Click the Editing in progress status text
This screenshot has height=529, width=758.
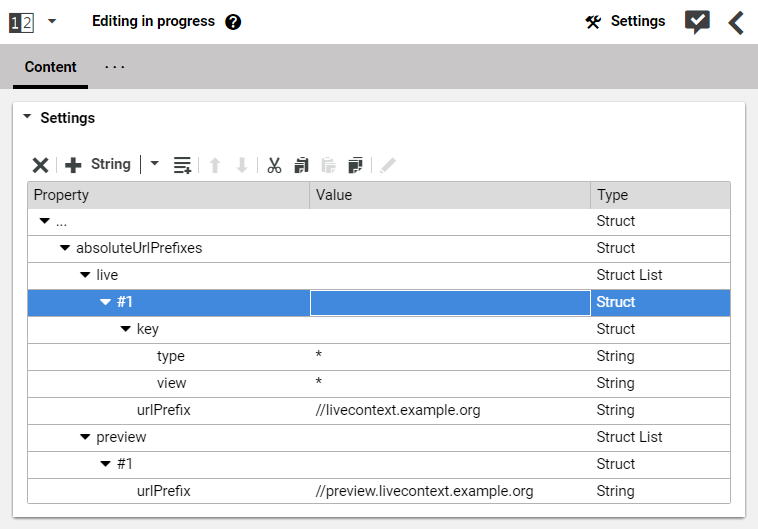pyautogui.click(x=153, y=21)
